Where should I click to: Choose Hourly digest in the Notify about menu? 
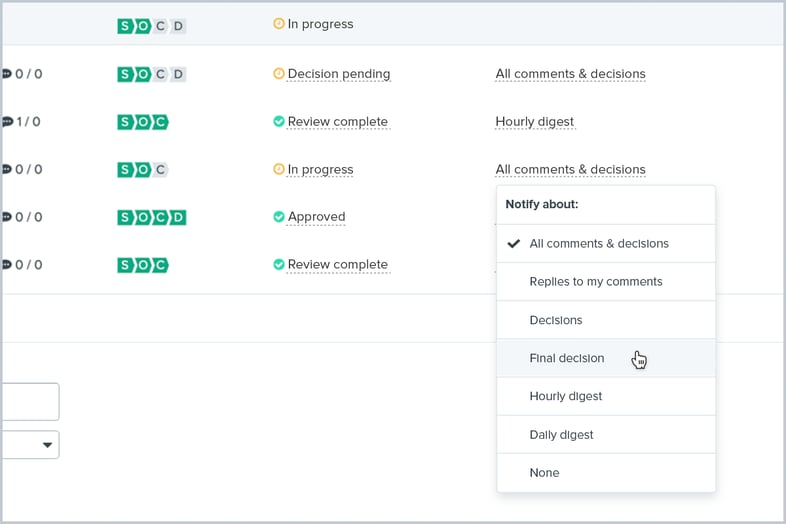[566, 396]
